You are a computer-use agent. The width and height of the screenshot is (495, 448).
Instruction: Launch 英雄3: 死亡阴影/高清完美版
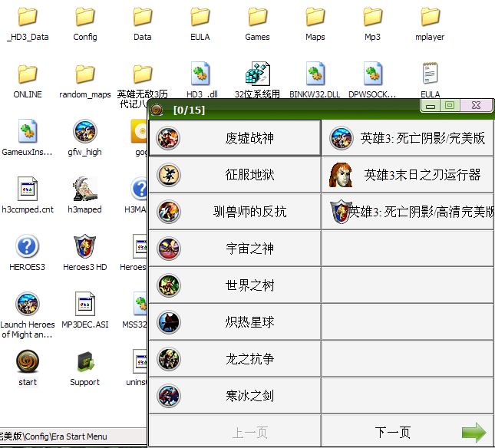408,212
